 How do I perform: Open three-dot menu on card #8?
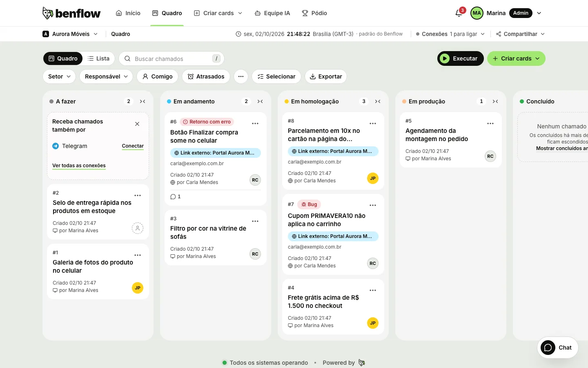pyautogui.click(x=373, y=123)
